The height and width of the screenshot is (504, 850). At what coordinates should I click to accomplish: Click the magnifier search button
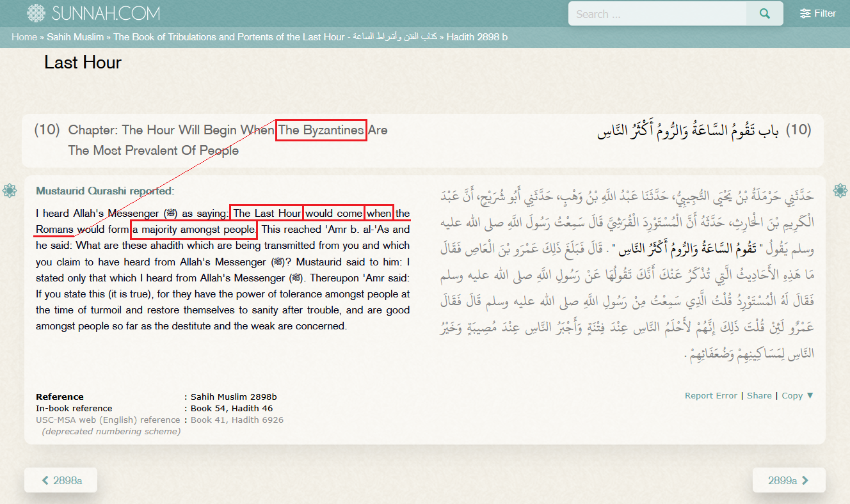[x=765, y=13]
